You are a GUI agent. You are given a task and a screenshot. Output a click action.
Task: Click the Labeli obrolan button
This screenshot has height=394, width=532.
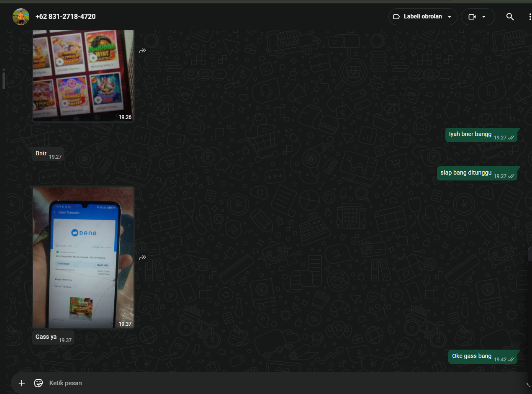[x=423, y=17]
